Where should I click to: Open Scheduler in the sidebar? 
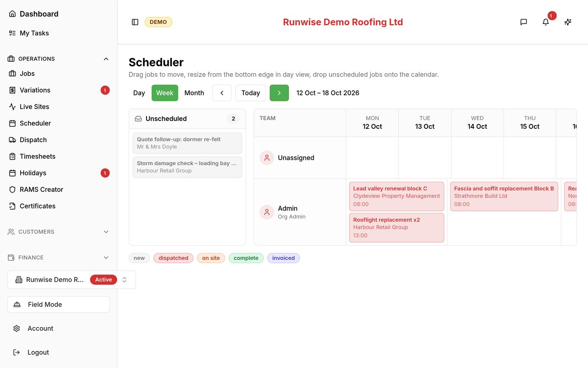[x=59, y=123]
